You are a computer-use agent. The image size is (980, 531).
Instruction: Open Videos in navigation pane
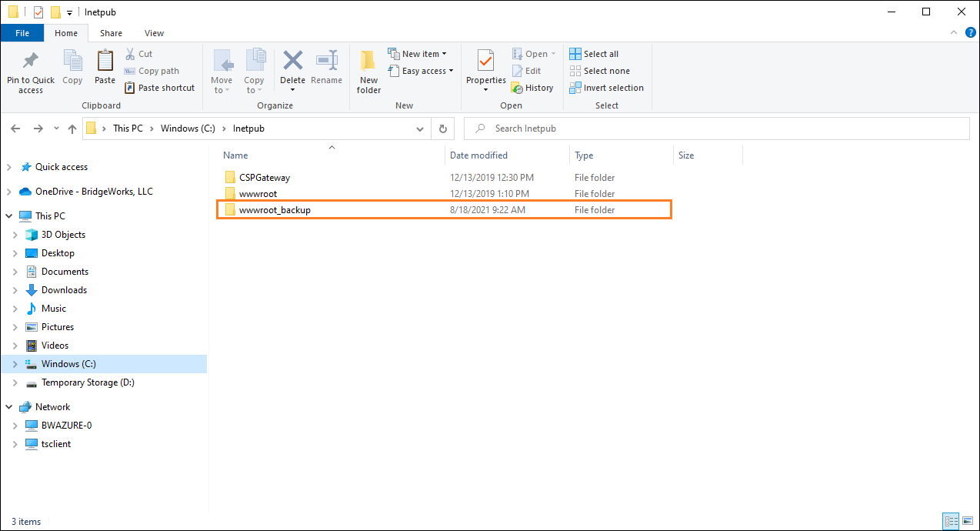[x=55, y=346]
